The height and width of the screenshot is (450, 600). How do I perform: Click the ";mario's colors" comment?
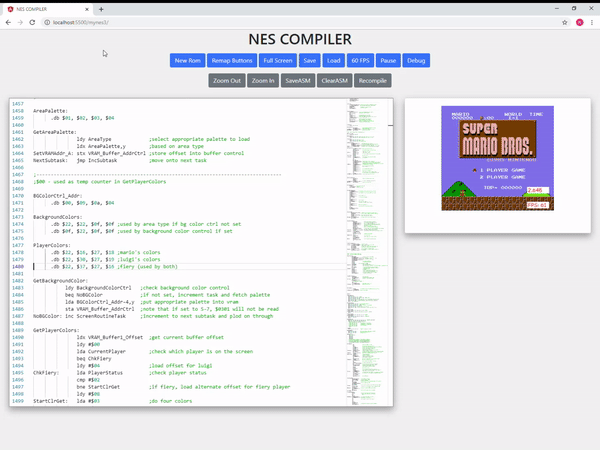pyautogui.click(x=139, y=253)
